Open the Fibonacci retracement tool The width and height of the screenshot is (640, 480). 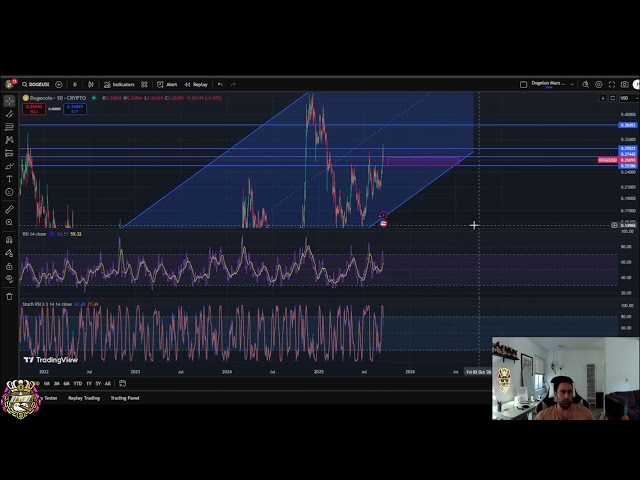pyautogui.click(x=9, y=127)
